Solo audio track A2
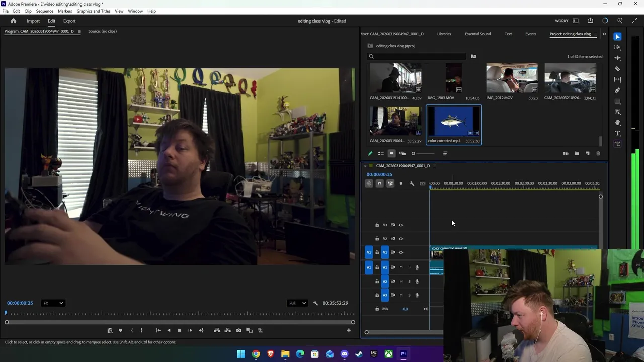This screenshot has height=362, width=644. pyautogui.click(x=409, y=282)
